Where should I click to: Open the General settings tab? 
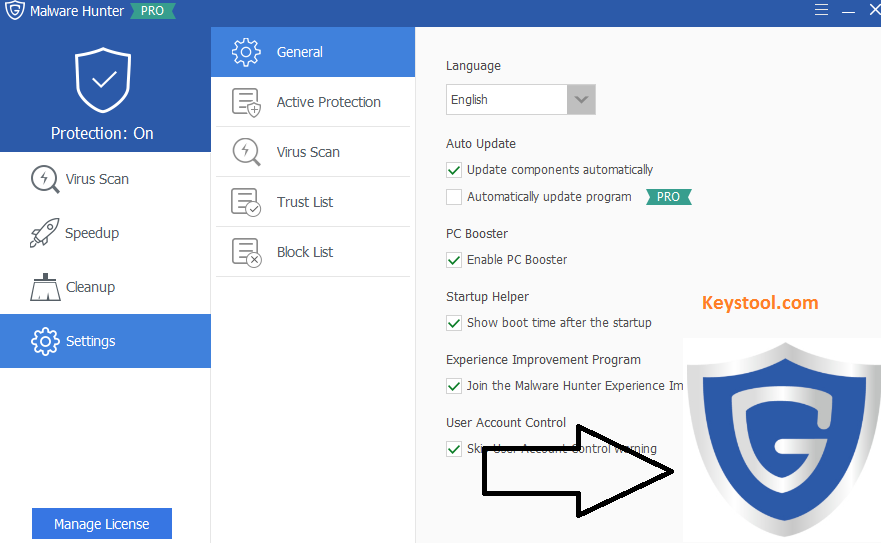click(x=313, y=52)
